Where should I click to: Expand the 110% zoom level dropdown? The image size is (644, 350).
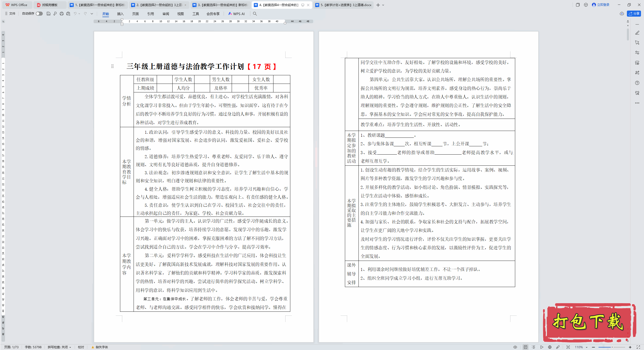pos(586,347)
